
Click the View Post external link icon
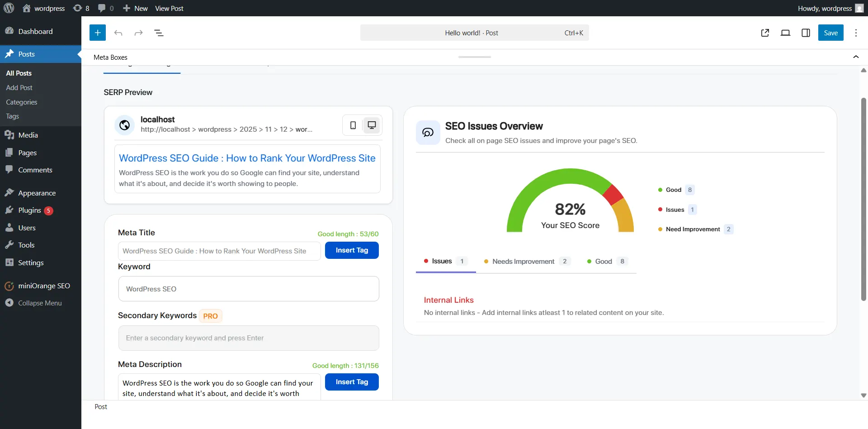click(x=765, y=33)
